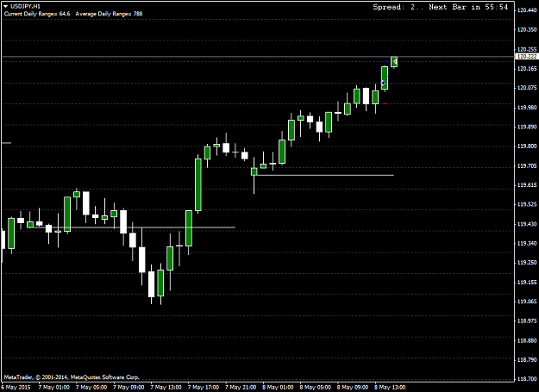Click the 119.980 price scale label
Viewport: 539px width, 392px height.
[x=527, y=108]
